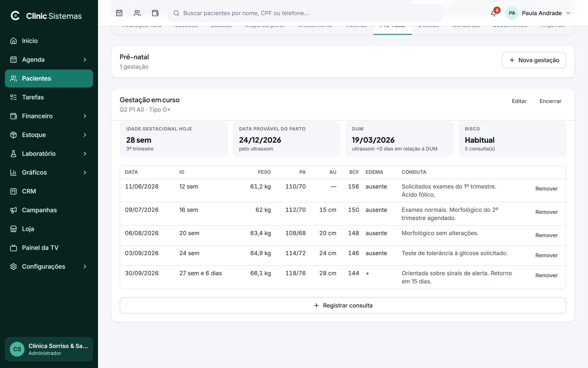Select Pacientes in the sidebar
Screen dimensions: 588x368
[49, 78]
